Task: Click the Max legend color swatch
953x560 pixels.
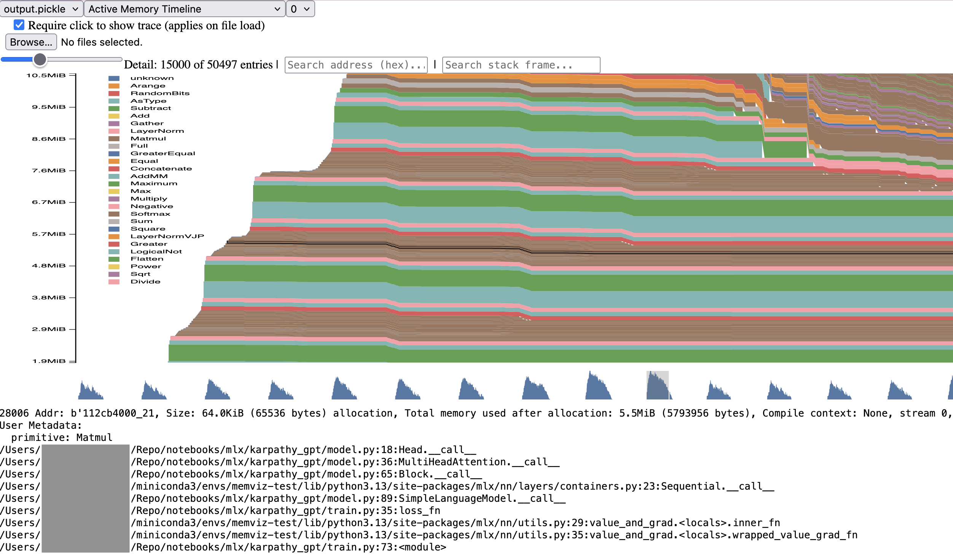Action: 114,191
